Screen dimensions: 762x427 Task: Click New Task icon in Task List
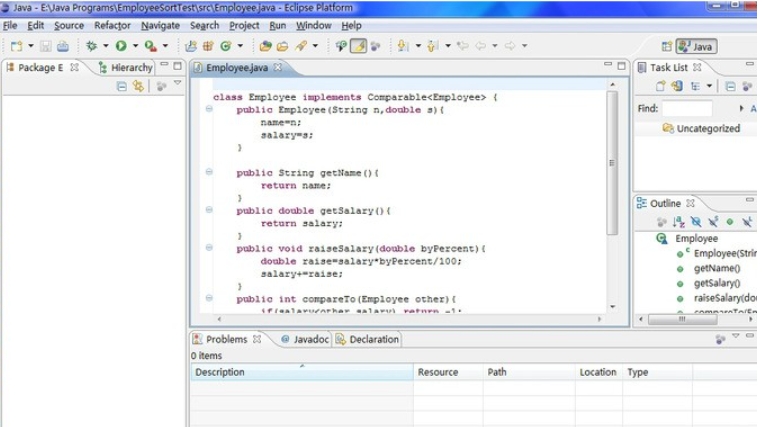click(x=660, y=86)
